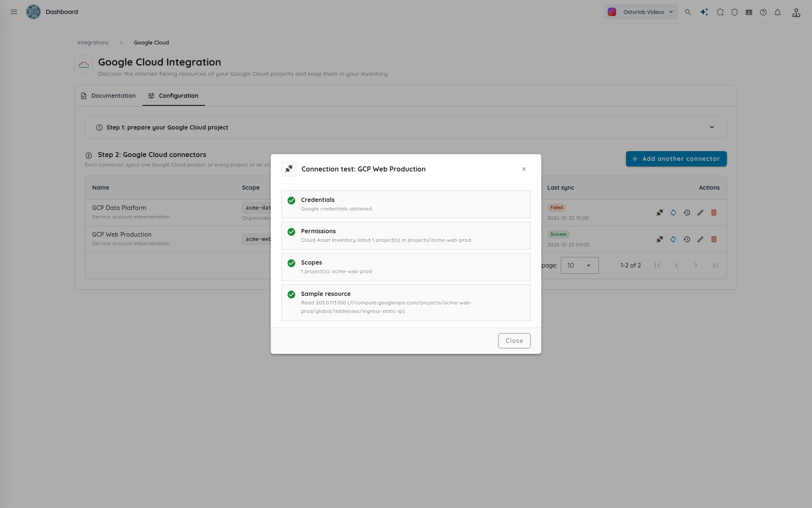Open the search magnifier icon
The image size is (812, 508).
[x=688, y=12]
